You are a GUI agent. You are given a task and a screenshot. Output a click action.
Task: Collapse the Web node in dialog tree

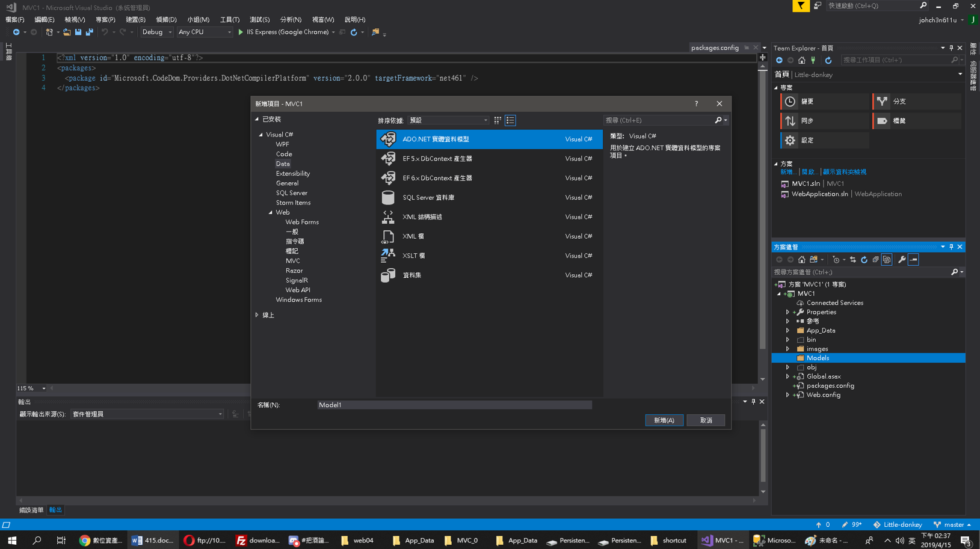[x=271, y=212]
